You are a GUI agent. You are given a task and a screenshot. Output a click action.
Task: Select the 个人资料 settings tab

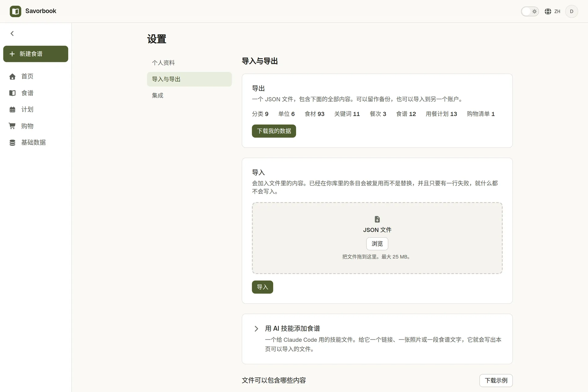189,63
